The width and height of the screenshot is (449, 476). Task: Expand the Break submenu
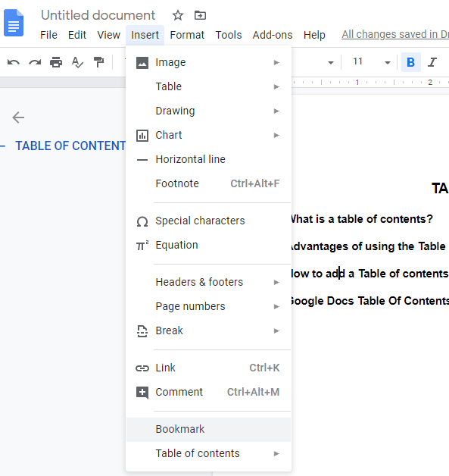pyautogui.click(x=208, y=330)
